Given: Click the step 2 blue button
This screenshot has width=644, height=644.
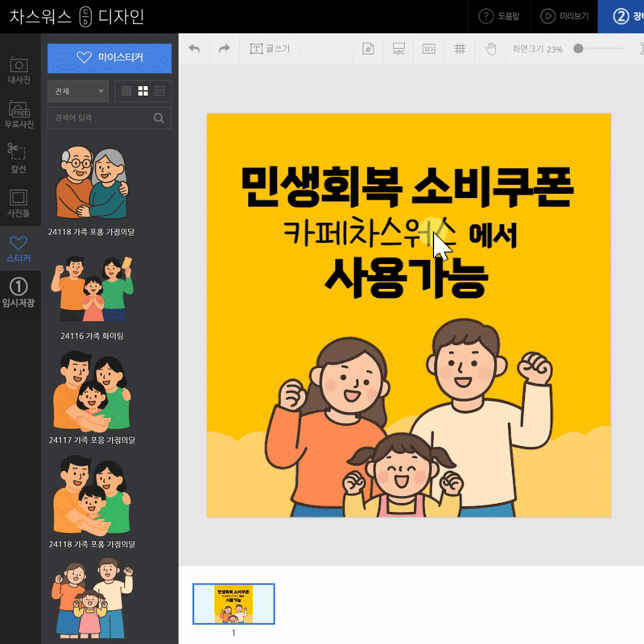Looking at the screenshot, I should pos(621,16).
